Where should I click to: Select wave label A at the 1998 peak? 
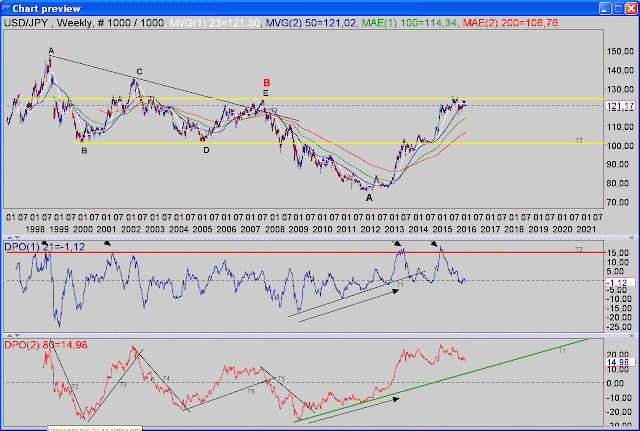click(x=51, y=51)
